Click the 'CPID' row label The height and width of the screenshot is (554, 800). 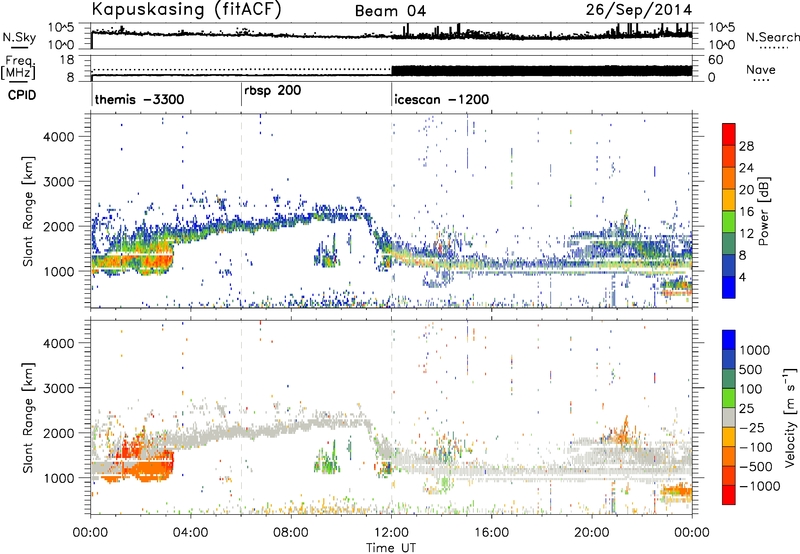[22, 95]
